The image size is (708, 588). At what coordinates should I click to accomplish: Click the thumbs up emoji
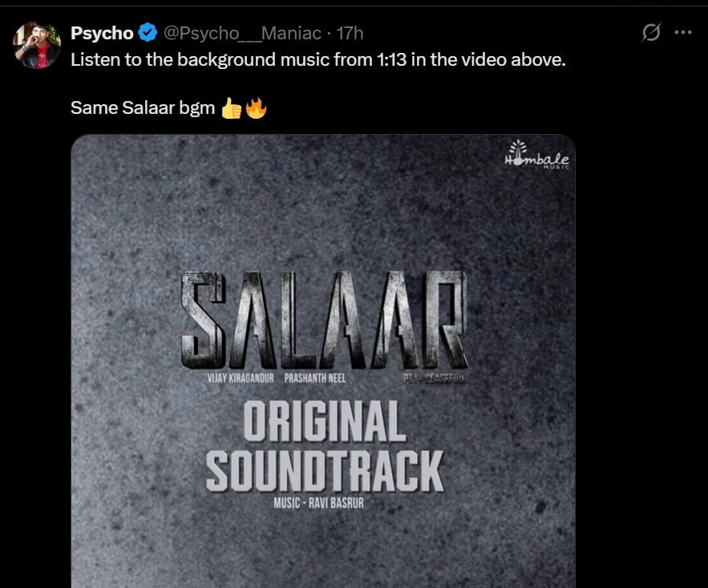(x=231, y=107)
